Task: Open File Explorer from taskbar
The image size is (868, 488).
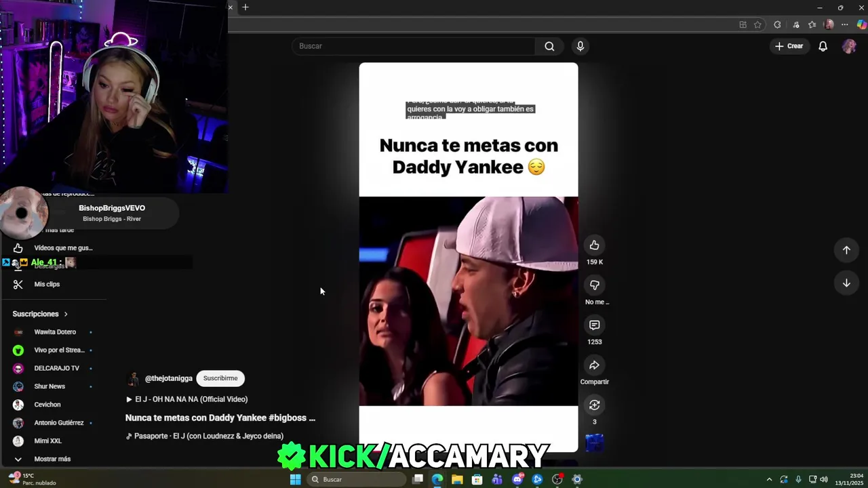Action: click(457, 479)
